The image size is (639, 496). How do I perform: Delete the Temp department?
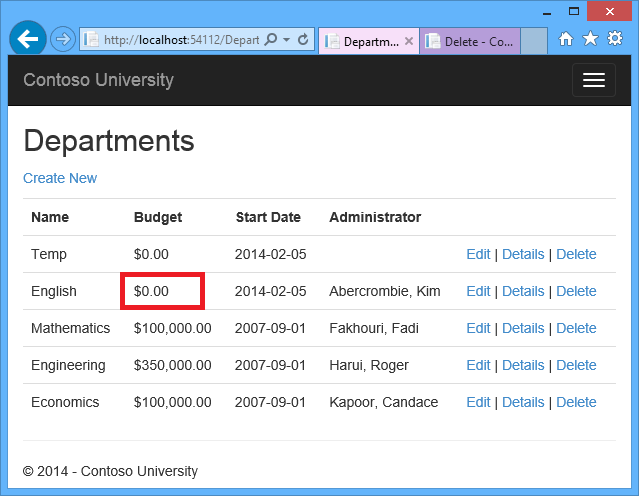coord(576,254)
